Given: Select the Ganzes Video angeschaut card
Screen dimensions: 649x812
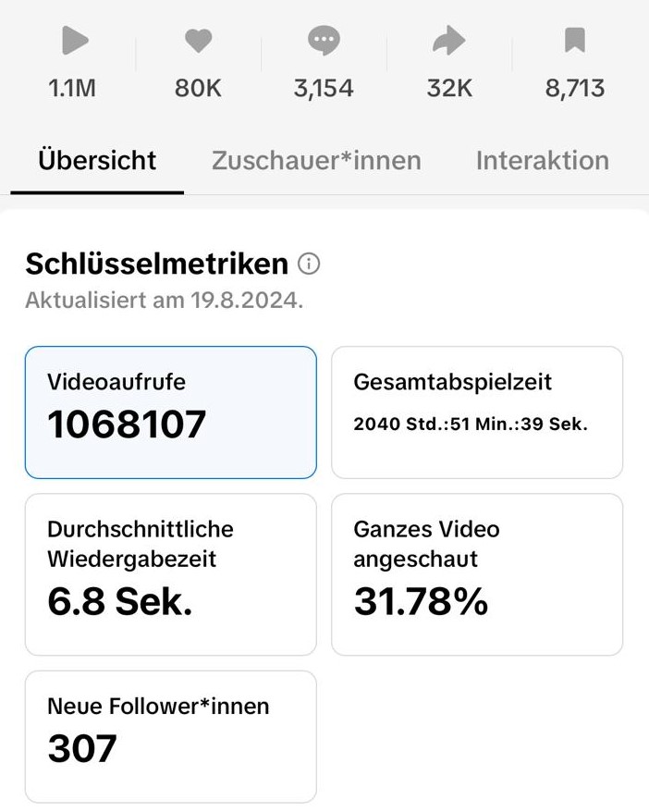Looking at the screenshot, I should click(x=477, y=573).
